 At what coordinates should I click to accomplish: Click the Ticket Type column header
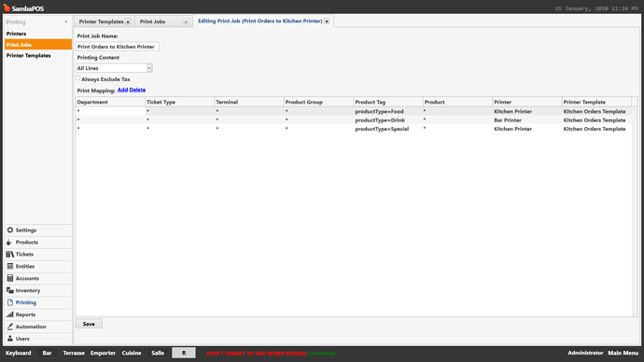coord(180,102)
